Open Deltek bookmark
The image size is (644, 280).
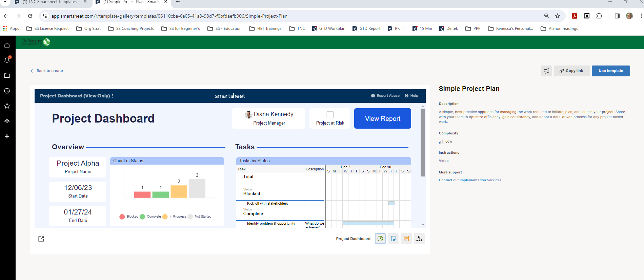[x=448, y=29]
